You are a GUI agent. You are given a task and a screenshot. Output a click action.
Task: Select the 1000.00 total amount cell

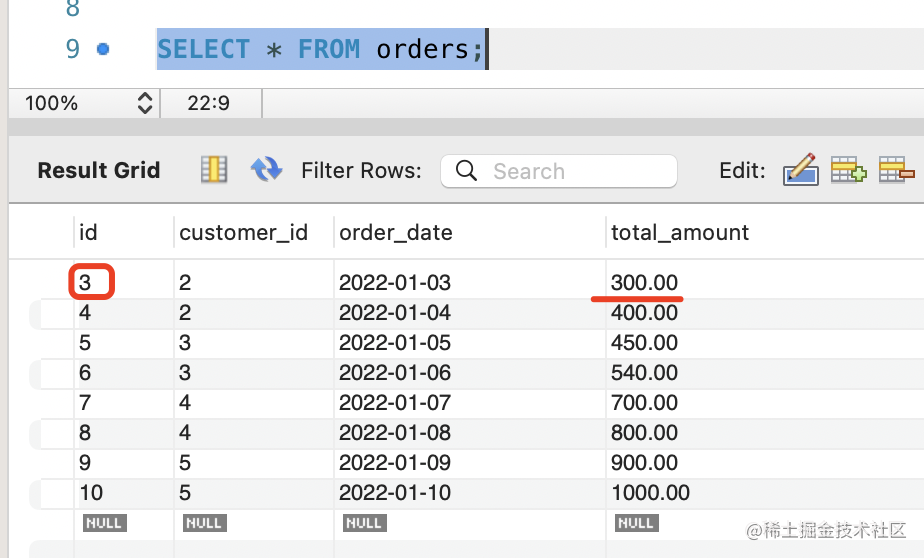(x=650, y=493)
